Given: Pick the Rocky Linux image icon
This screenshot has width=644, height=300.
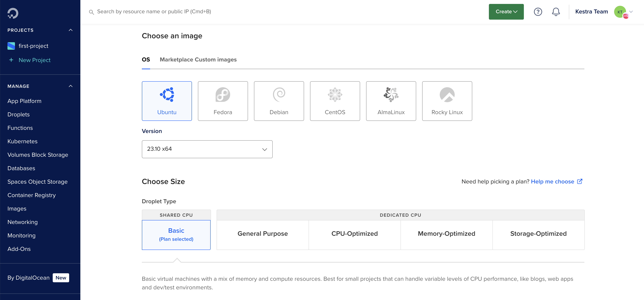Looking at the screenshot, I should 447,95.
